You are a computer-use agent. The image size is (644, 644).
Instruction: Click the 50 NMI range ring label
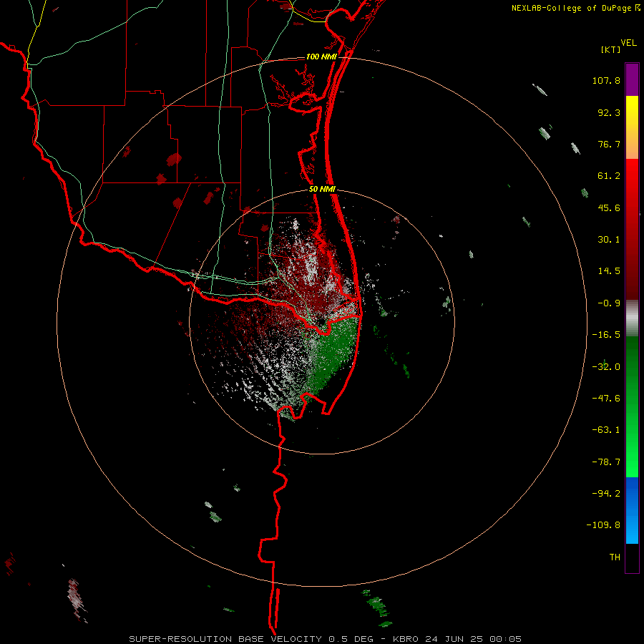coord(323,190)
